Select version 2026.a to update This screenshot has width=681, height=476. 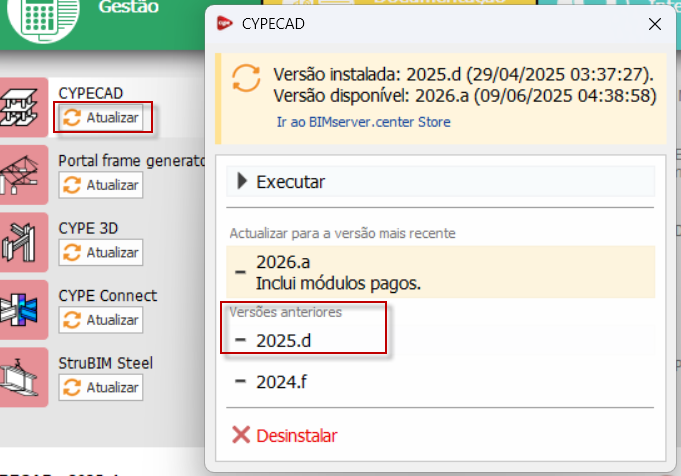[x=440, y=272]
